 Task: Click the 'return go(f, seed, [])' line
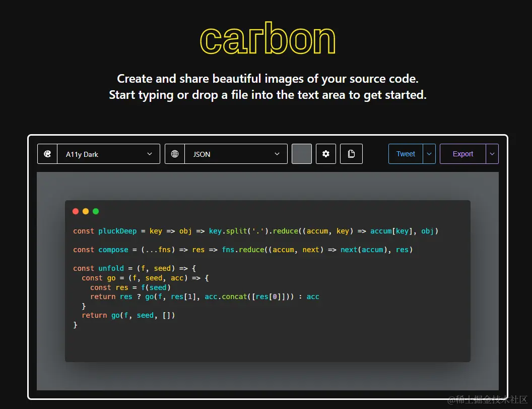click(128, 315)
